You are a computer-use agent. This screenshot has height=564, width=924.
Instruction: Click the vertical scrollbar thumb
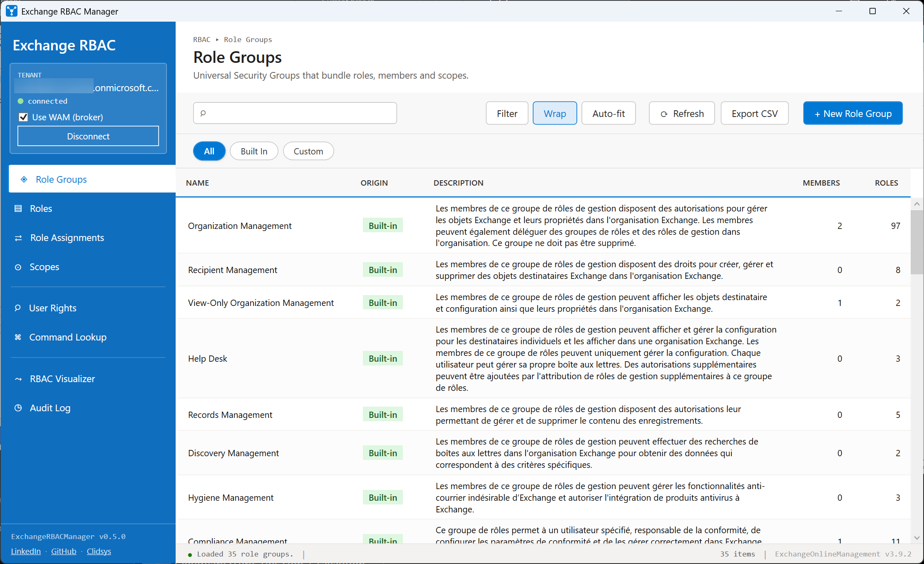[x=917, y=242]
